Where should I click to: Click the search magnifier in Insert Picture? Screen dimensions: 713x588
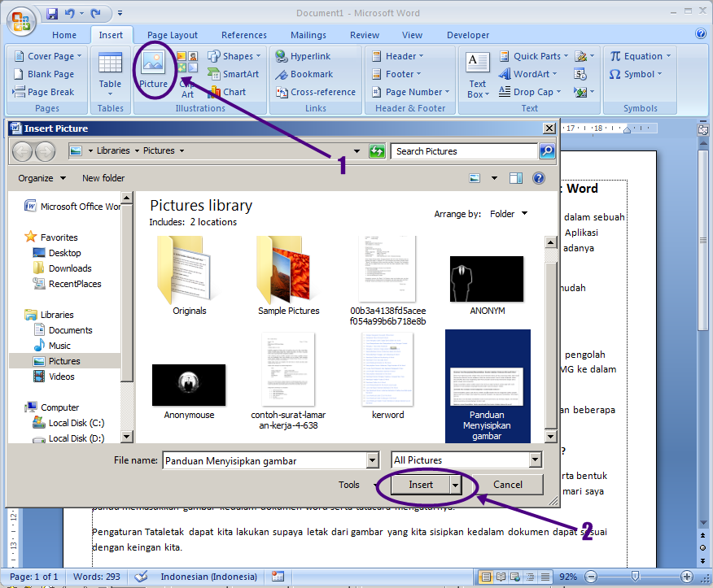(x=547, y=150)
